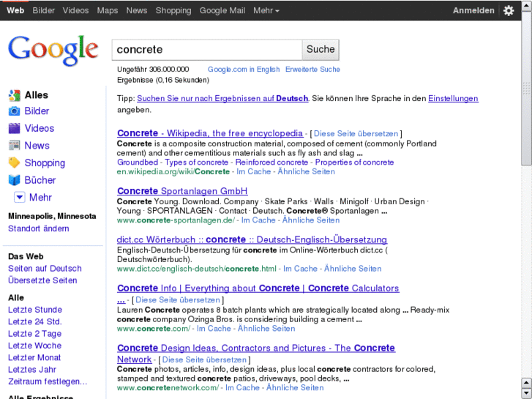532x399 pixels.
Task: Click the Google logo
Action: (53, 51)
